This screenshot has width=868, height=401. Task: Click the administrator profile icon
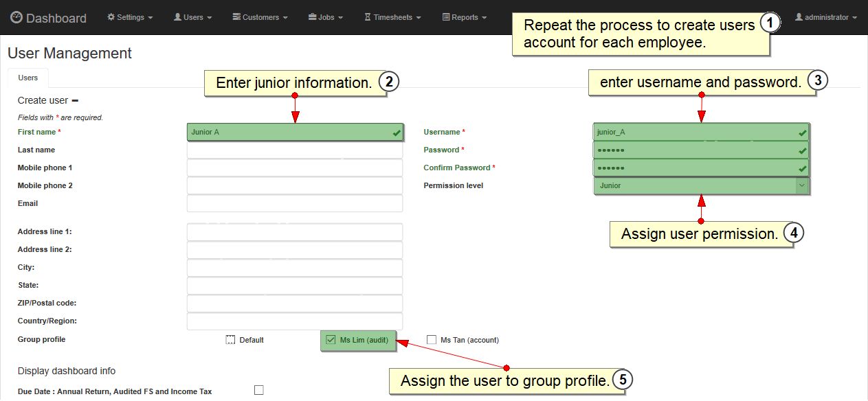(x=799, y=17)
